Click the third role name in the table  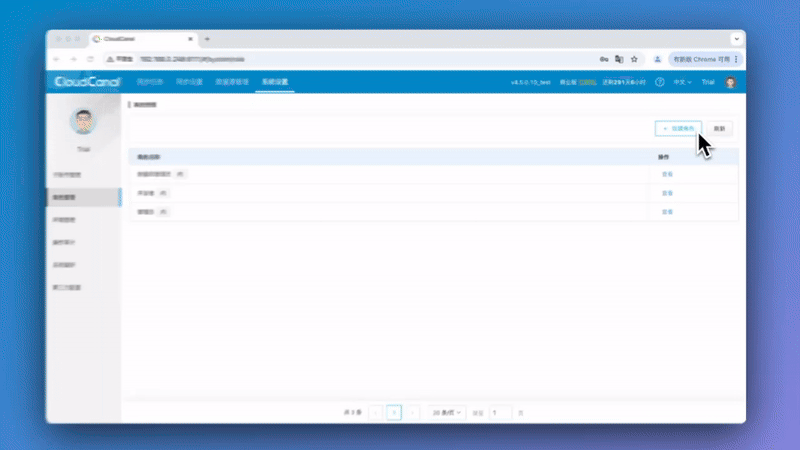[x=146, y=212]
